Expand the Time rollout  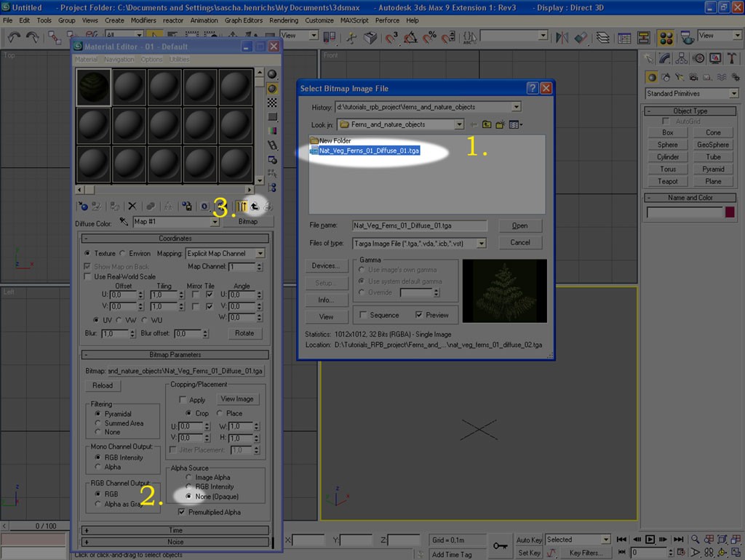(175, 530)
